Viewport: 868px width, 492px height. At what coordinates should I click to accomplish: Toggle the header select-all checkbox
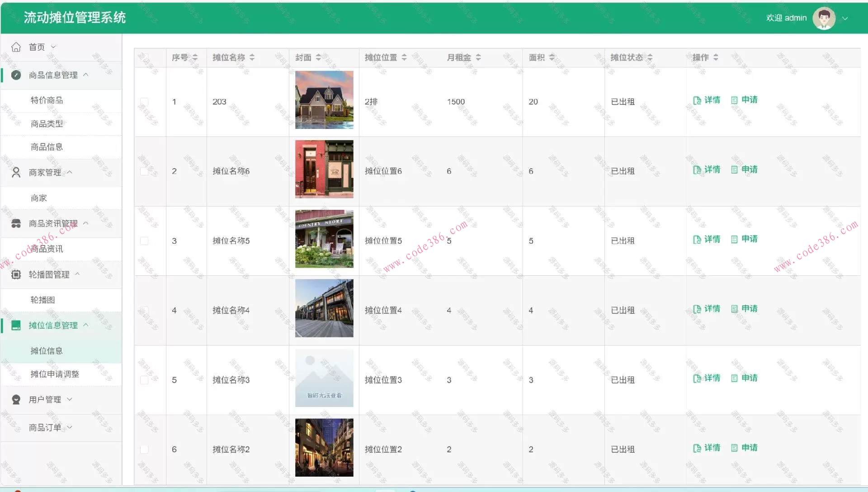(x=144, y=57)
